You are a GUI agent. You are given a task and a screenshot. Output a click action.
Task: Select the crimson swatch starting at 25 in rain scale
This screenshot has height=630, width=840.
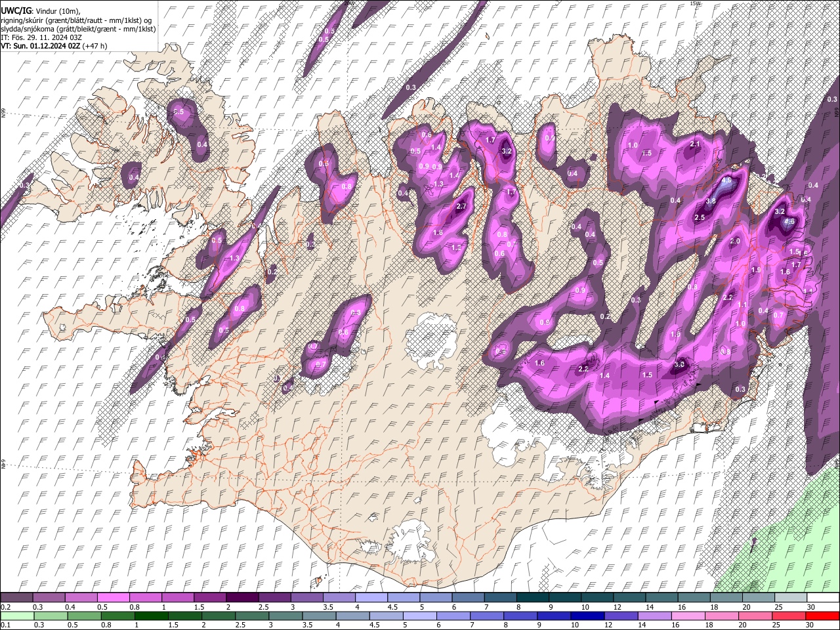point(789,616)
